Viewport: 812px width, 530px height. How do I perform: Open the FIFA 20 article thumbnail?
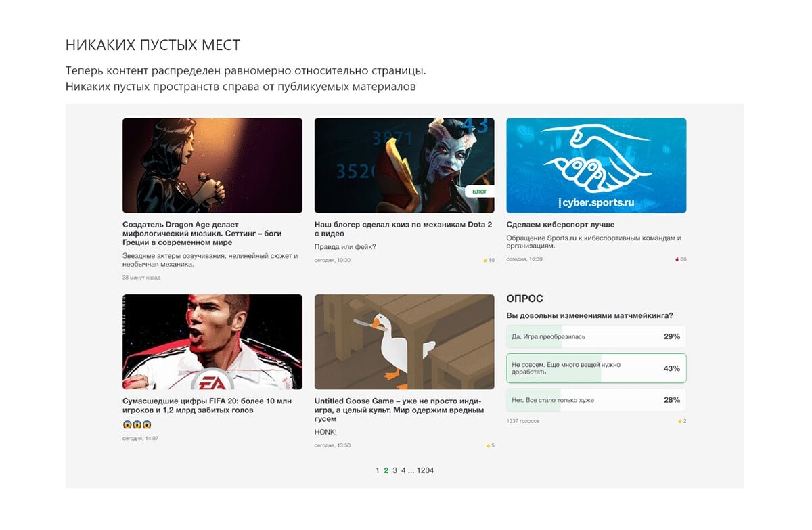[212, 342]
